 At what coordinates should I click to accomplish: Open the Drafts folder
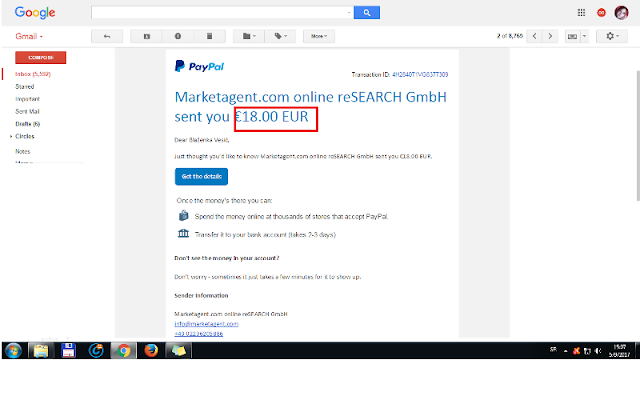pyautogui.click(x=27, y=124)
